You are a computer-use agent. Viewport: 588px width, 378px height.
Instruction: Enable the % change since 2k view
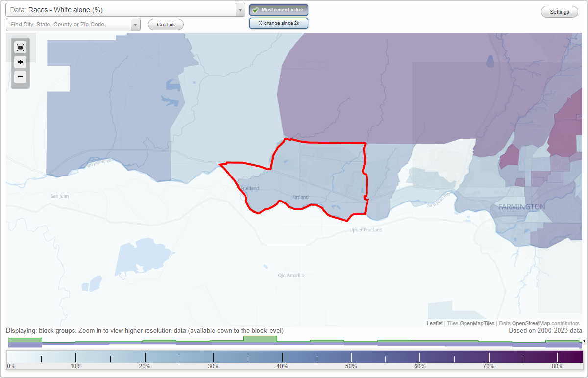(278, 23)
